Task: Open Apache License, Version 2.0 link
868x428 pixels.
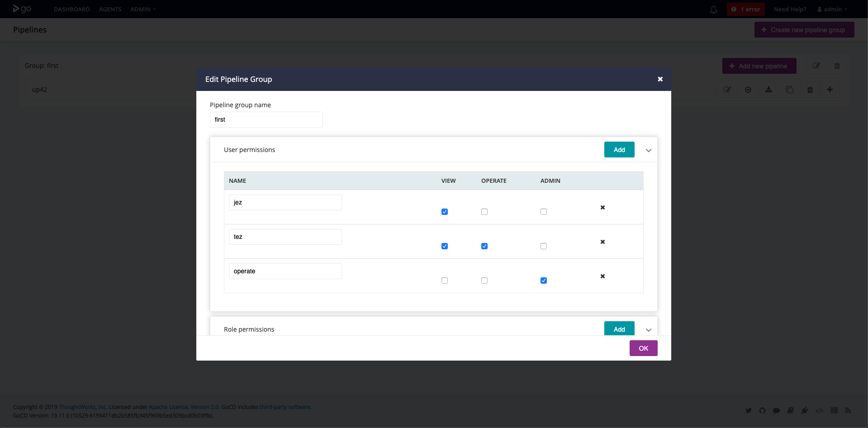Action: point(184,407)
